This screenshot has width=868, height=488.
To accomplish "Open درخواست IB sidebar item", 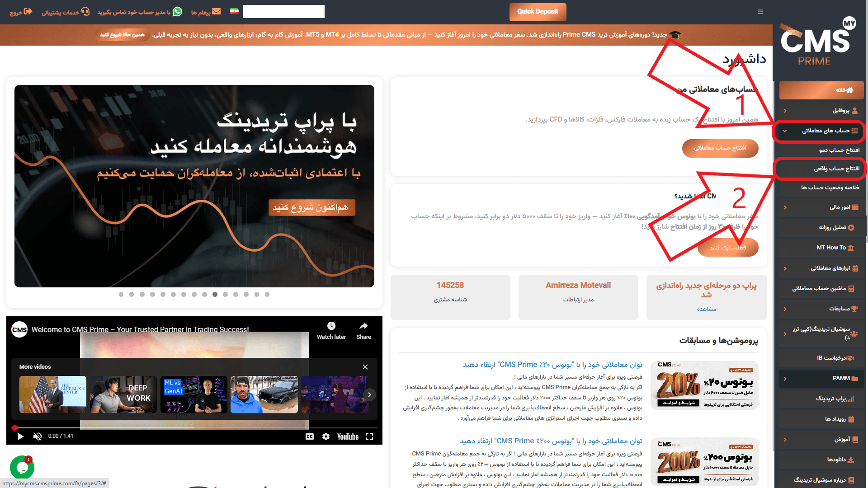I will click(x=821, y=358).
